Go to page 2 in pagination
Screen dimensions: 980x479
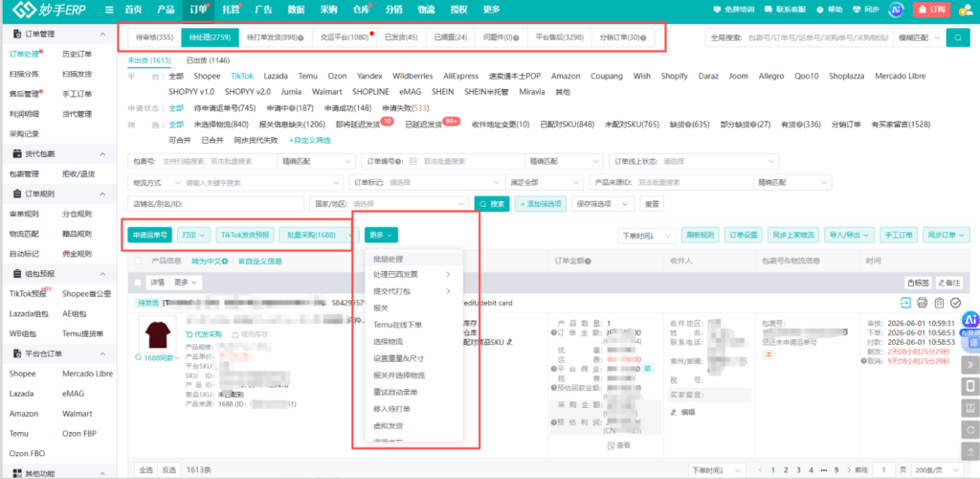click(787, 469)
